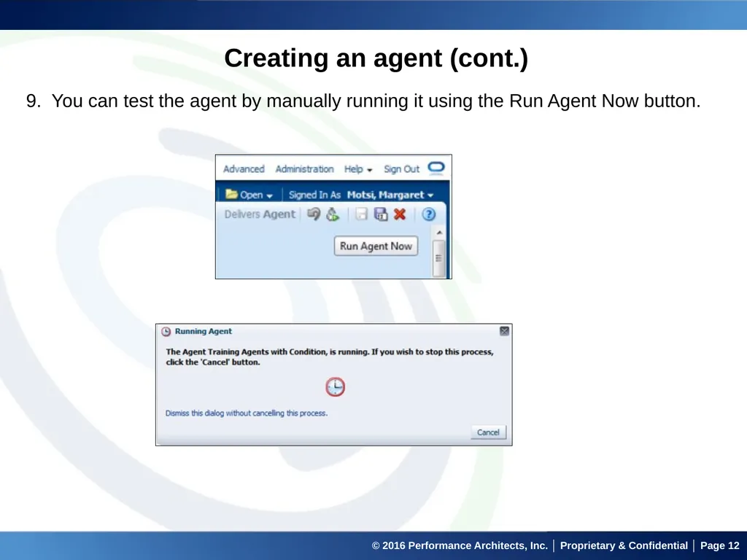
Task: Click the undo arrow icon in the agent toolbar
Action: (x=314, y=214)
